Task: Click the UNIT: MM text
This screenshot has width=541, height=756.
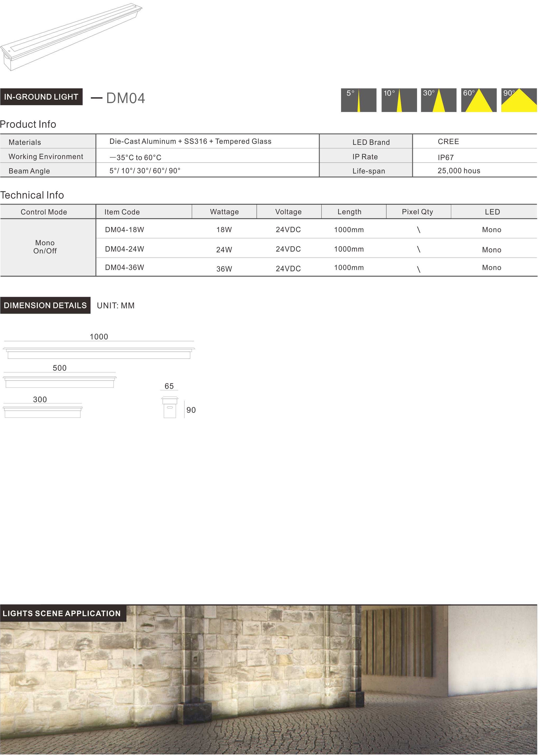Action: point(116,305)
